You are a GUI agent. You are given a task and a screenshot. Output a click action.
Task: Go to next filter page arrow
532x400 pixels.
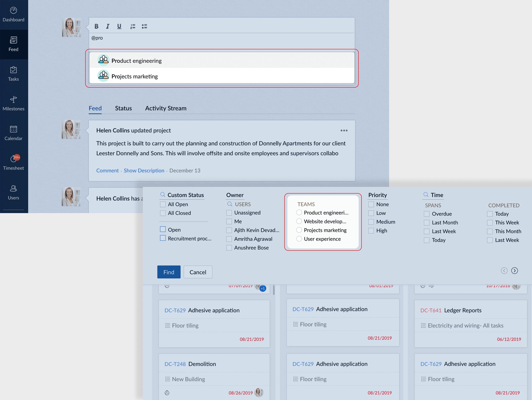(x=514, y=270)
